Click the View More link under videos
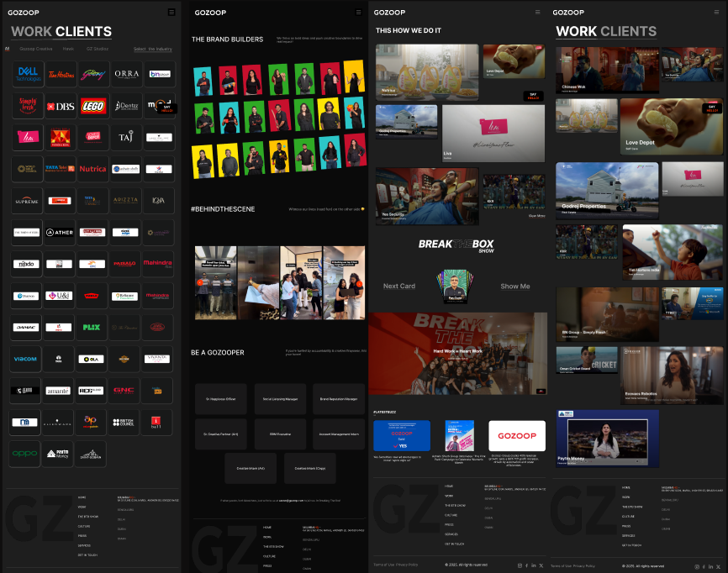This screenshot has width=728, height=573. [536, 216]
